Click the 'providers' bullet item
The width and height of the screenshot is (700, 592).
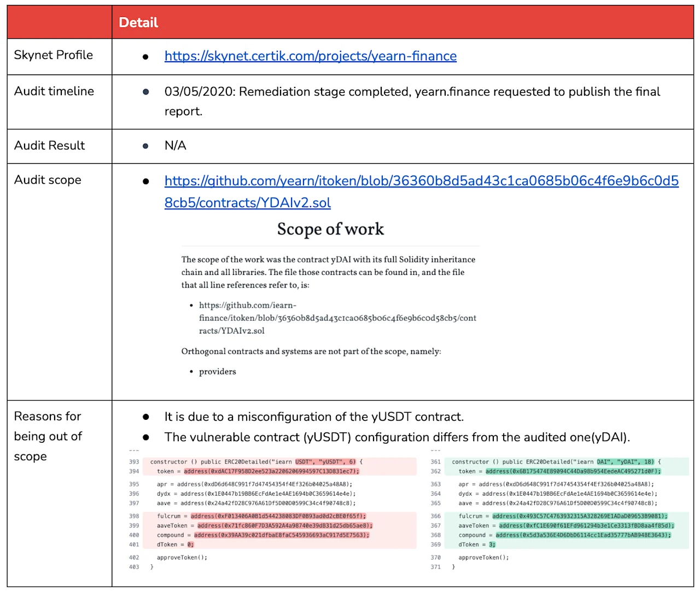218,372
